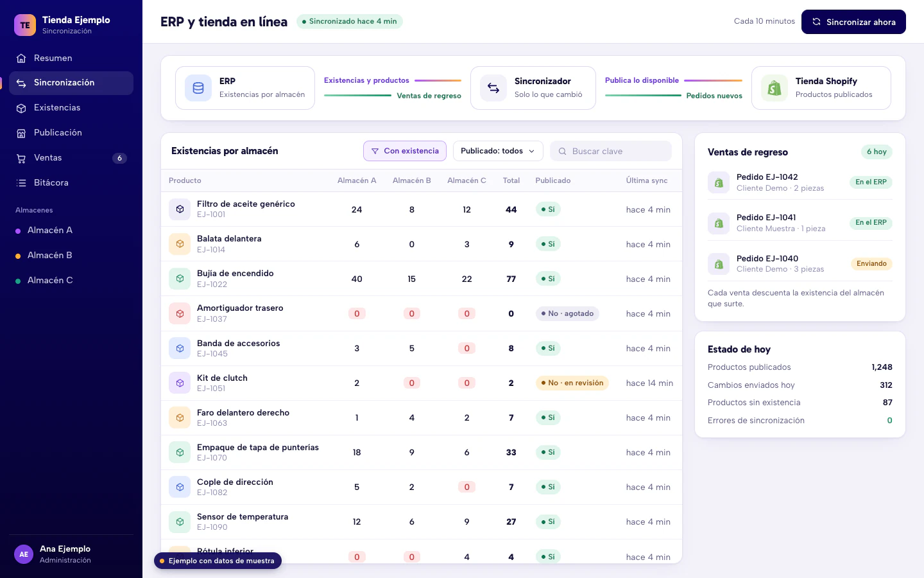Click the Bitácora list icon in sidebar
Viewport: 924px width, 578px height.
point(21,183)
